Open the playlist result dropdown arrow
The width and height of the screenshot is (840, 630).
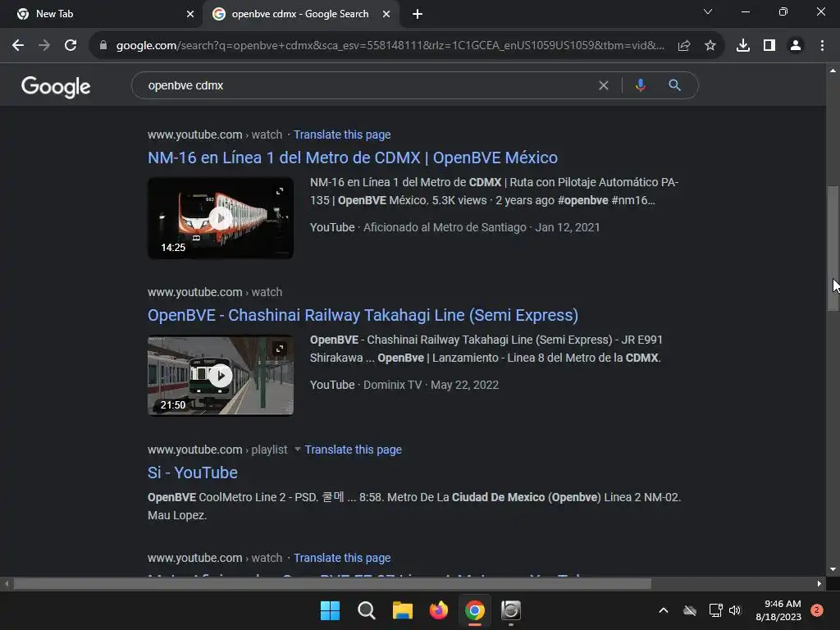point(297,449)
